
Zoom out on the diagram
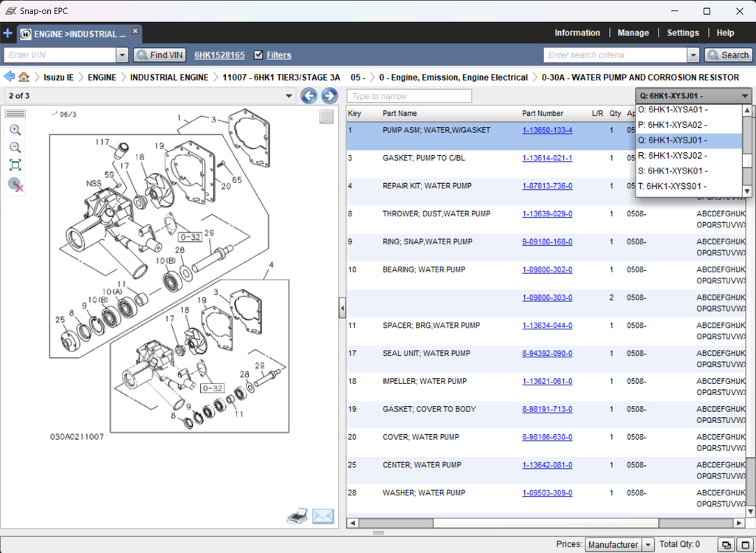point(15,148)
